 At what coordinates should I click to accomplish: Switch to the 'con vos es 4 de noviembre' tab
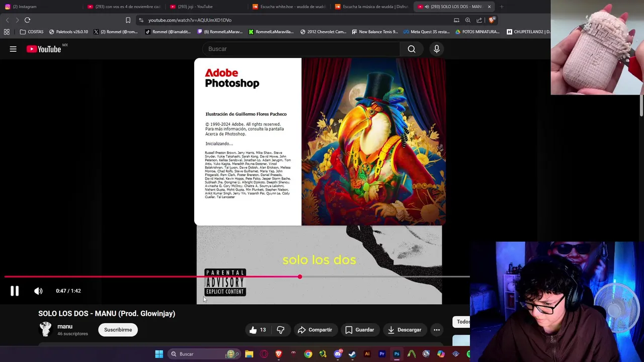pyautogui.click(x=124, y=7)
